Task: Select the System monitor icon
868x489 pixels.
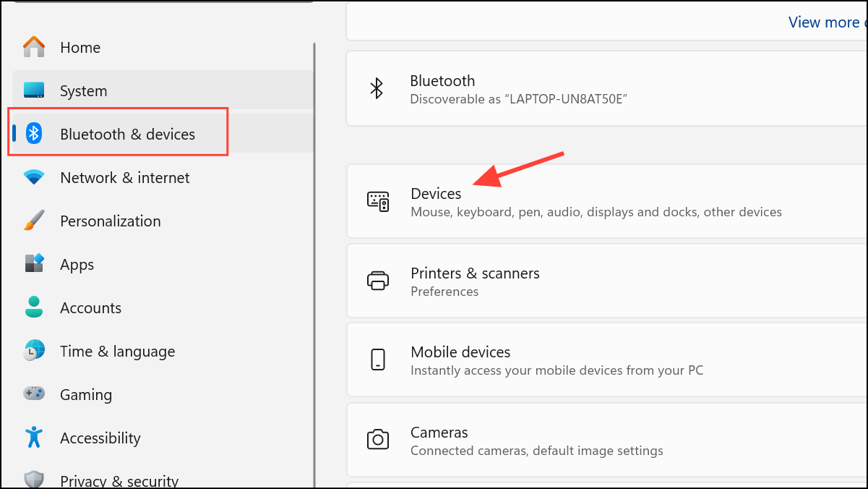Action: pos(34,90)
